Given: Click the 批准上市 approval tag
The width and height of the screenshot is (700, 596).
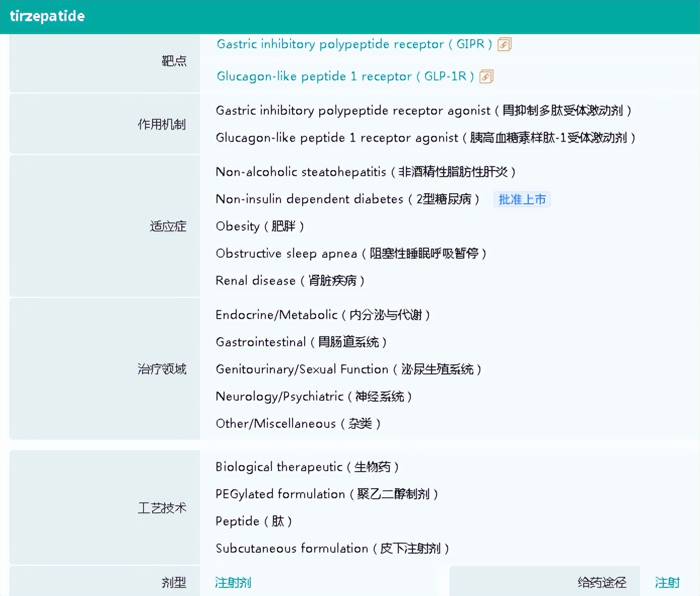Looking at the screenshot, I should point(522,199).
